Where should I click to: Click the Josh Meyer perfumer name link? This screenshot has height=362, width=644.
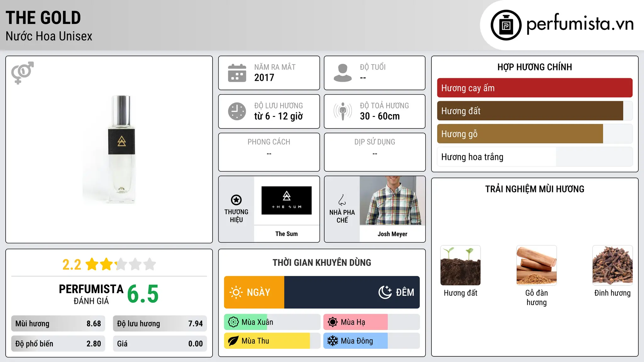(x=392, y=234)
